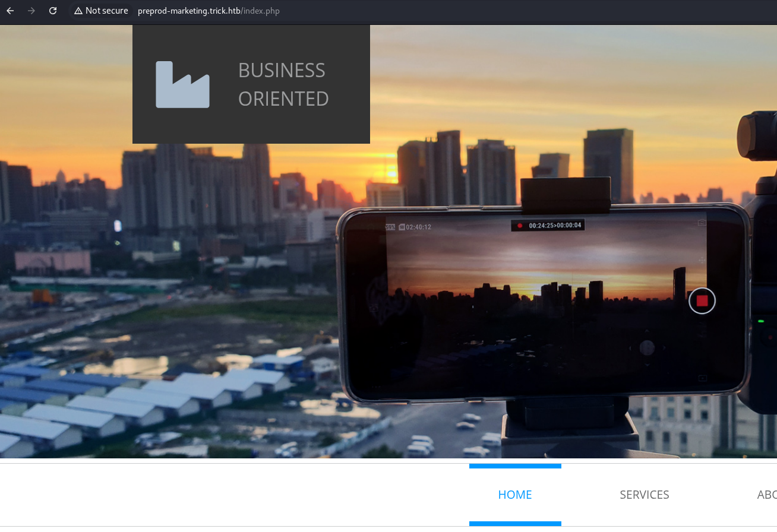
Task: Click the browser back arrow
Action: point(10,11)
